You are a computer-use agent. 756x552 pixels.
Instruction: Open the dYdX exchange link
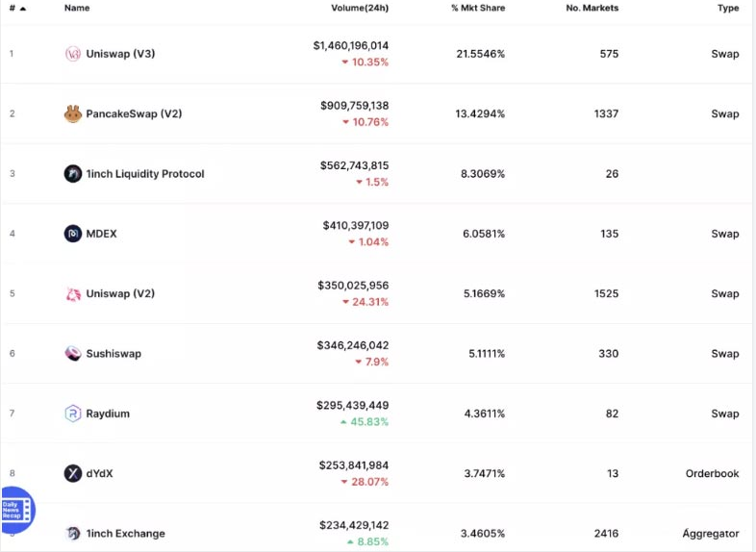pyautogui.click(x=99, y=473)
